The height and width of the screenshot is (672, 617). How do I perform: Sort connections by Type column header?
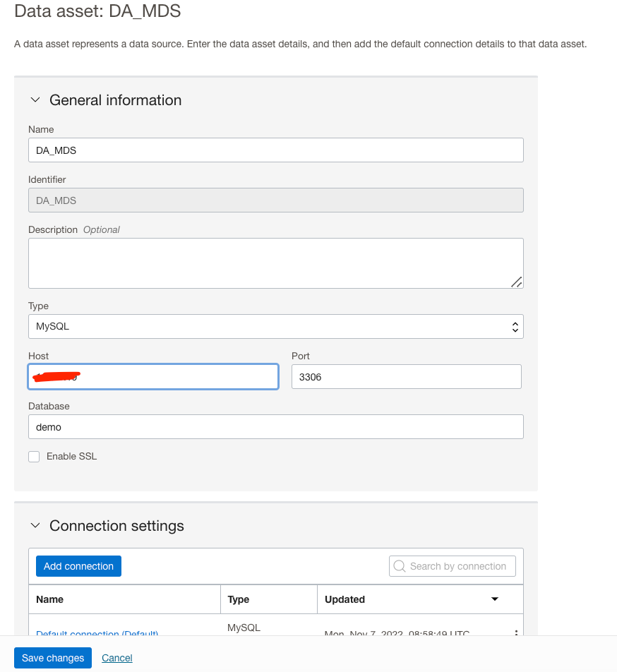click(x=239, y=599)
